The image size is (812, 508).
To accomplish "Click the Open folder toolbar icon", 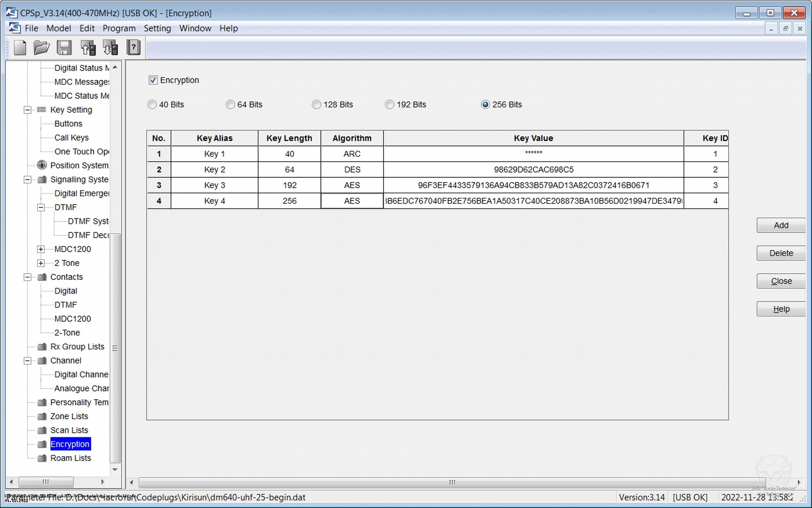I will [41, 48].
